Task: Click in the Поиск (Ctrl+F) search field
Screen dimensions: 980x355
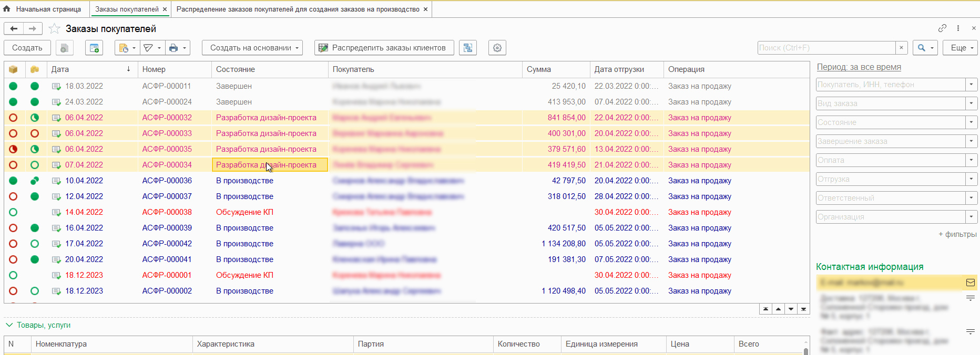Action: point(826,48)
